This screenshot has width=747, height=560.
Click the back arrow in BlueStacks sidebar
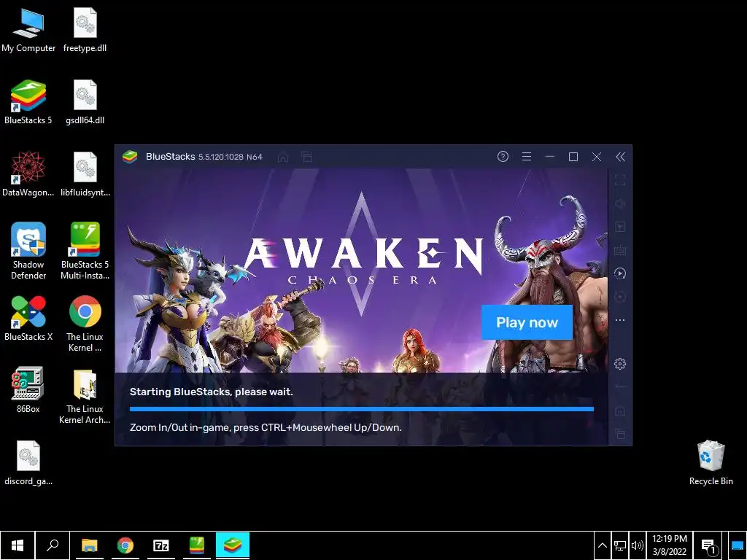pyautogui.click(x=620, y=386)
